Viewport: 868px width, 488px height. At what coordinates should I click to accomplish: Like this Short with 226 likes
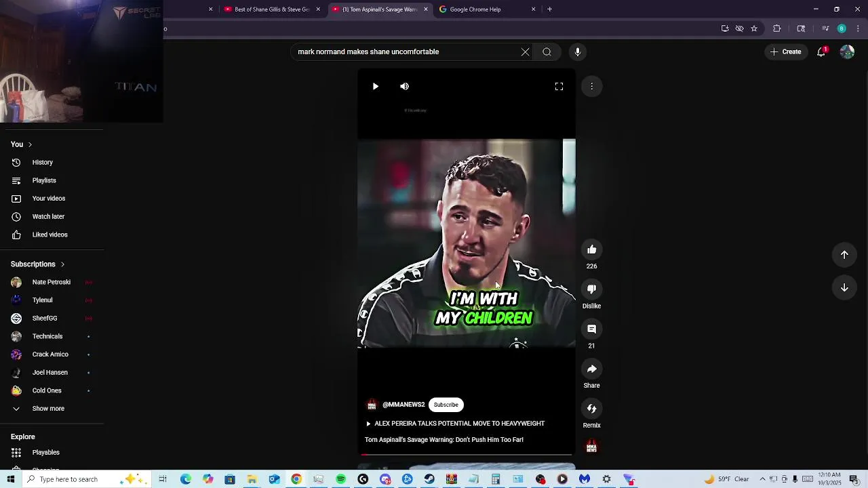tap(592, 249)
